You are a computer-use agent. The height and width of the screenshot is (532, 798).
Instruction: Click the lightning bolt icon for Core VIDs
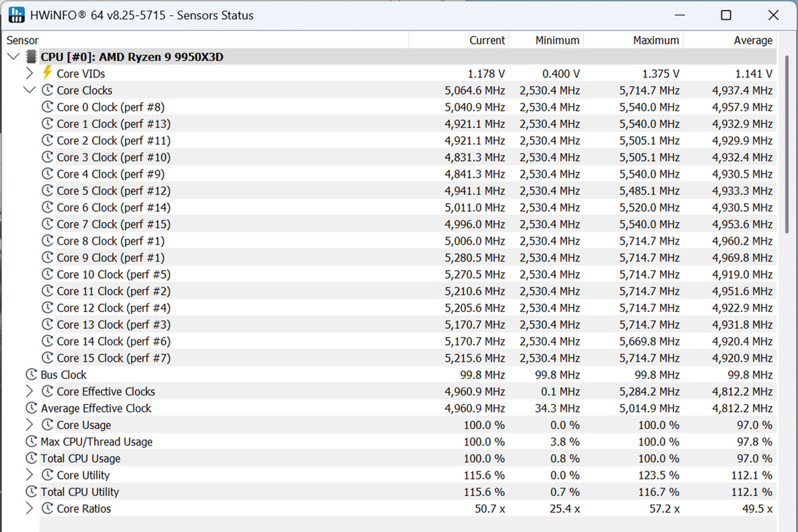[47, 73]
